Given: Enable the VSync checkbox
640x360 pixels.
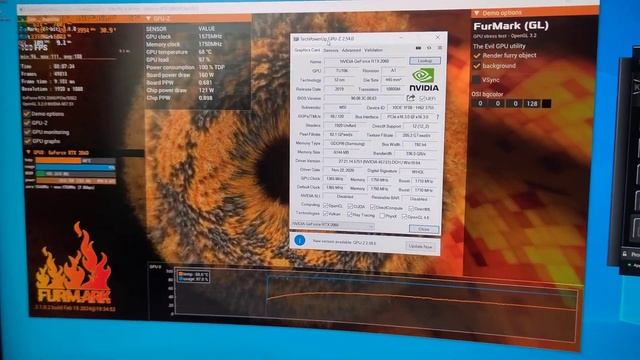Looking at the screenshot, I should click(476, 79).
